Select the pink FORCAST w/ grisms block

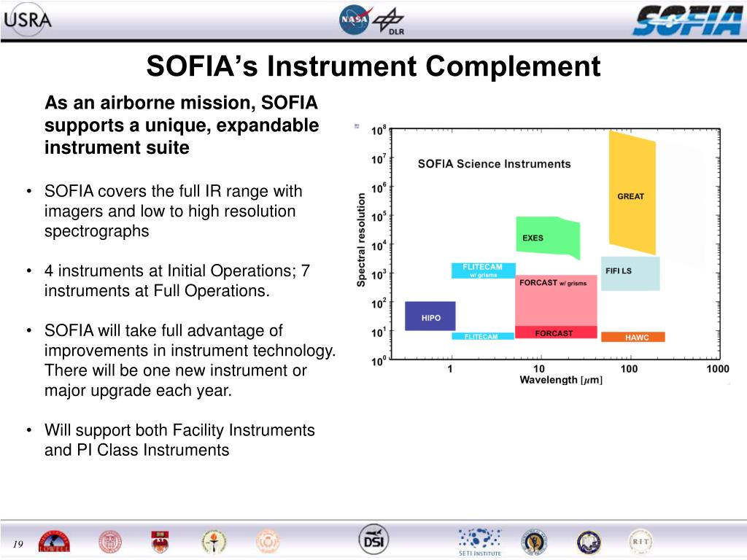coord(556,300)
